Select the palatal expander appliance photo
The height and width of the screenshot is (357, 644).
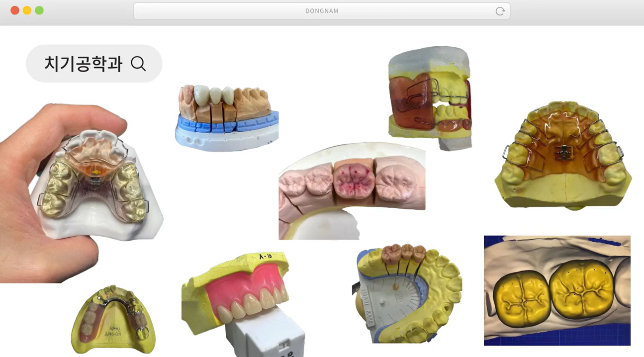tap(563, 155)
